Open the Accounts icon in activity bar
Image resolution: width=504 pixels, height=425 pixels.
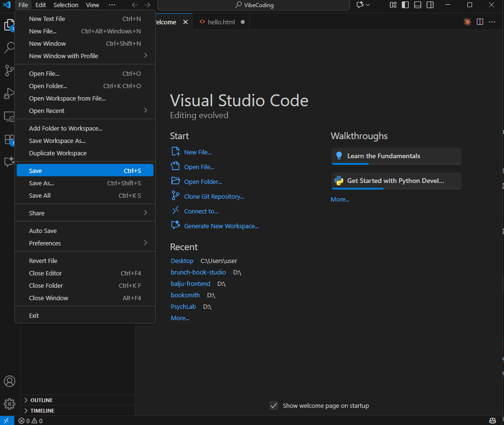point(10,382)
